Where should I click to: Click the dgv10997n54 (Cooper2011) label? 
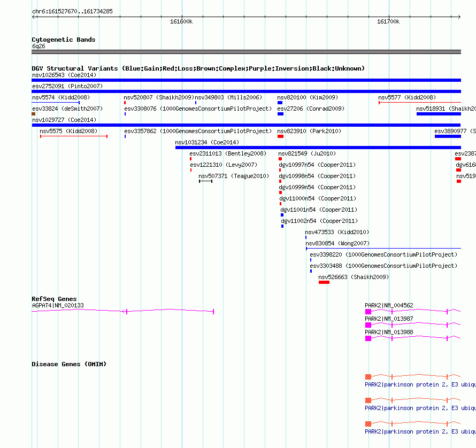(317, 165)
